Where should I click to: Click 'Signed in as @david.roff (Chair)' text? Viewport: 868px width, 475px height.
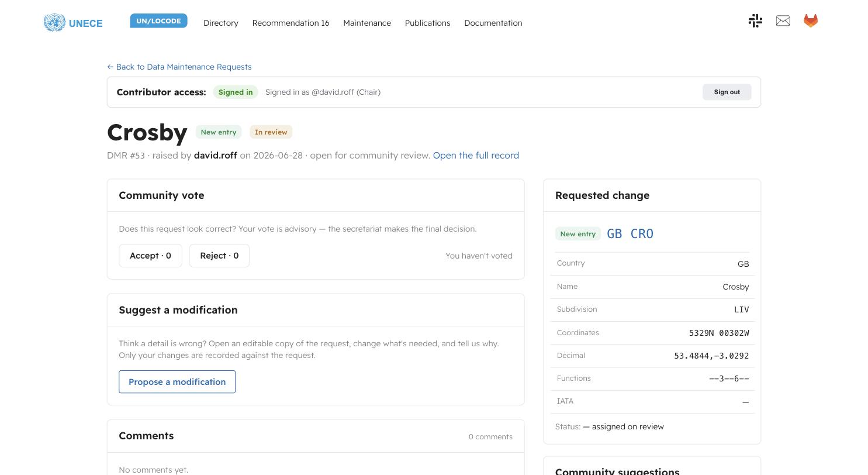323,92
